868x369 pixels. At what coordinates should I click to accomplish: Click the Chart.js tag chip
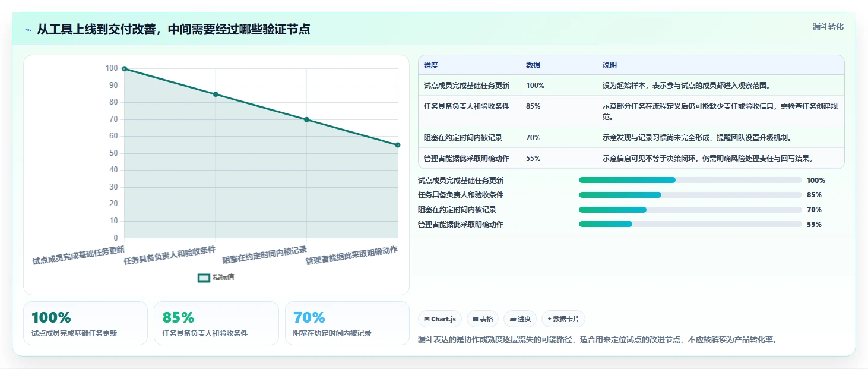click(x=440, y=319)
